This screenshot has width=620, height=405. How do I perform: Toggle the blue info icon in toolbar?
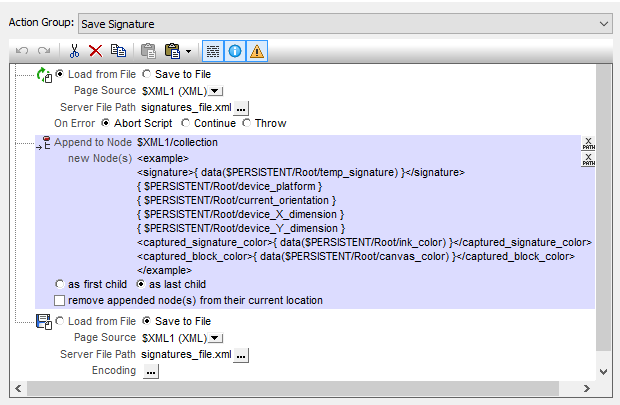tap(234, 50)
